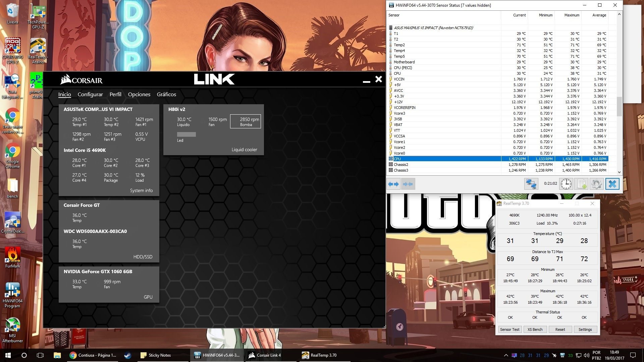Select the VCCIN row in HWiNFO
The width and height of the screenshot is (644, 362).
tap(498, 79)
